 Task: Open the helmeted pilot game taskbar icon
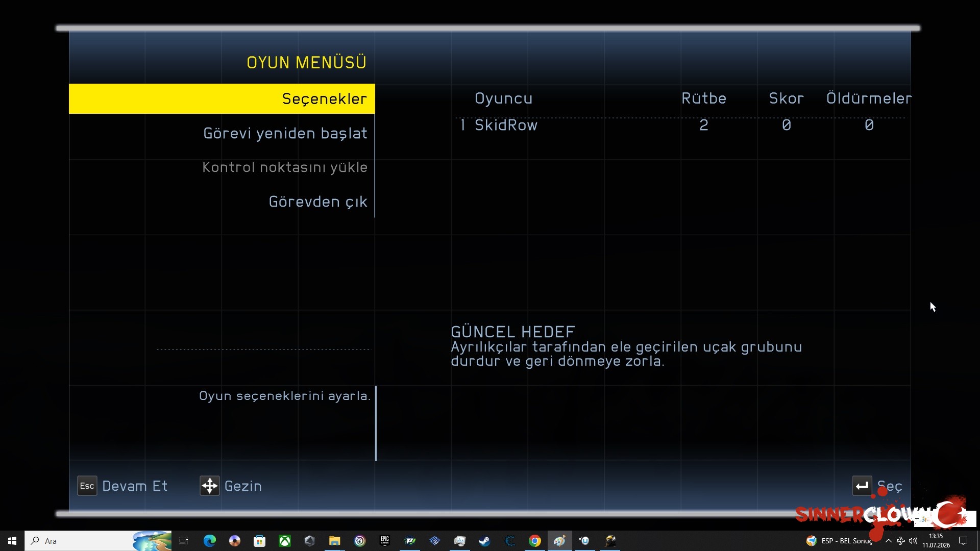[610, 541]
